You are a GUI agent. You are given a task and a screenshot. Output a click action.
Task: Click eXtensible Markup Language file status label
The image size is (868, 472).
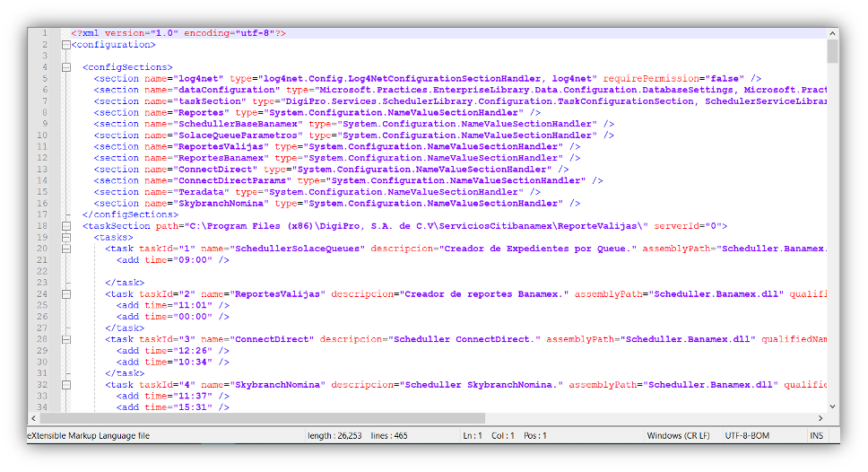(88, 436)
